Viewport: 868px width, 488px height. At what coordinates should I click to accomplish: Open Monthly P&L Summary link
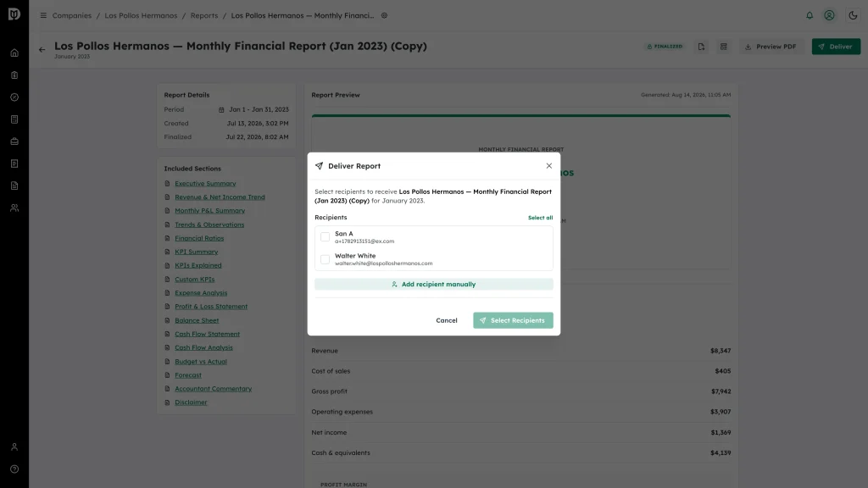click(x=210, y=210)
